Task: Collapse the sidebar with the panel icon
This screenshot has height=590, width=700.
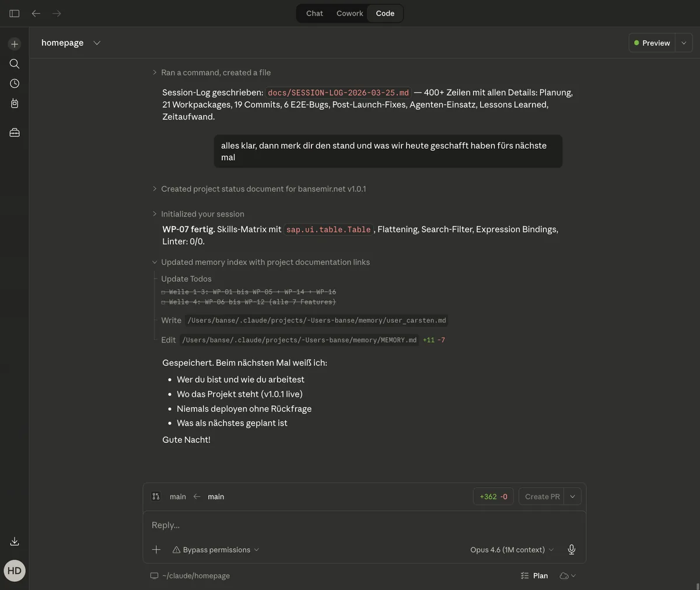Action: (14, 13)
